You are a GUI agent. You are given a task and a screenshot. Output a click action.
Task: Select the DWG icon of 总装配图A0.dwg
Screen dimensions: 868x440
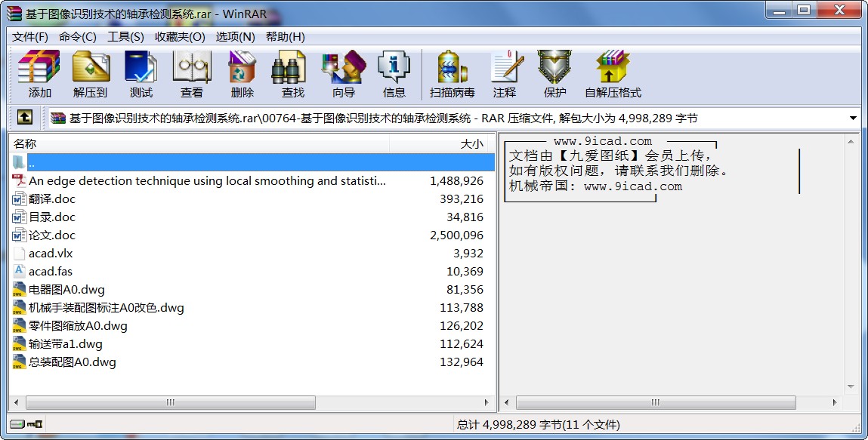pyautogui.click(x=19, y=362)
